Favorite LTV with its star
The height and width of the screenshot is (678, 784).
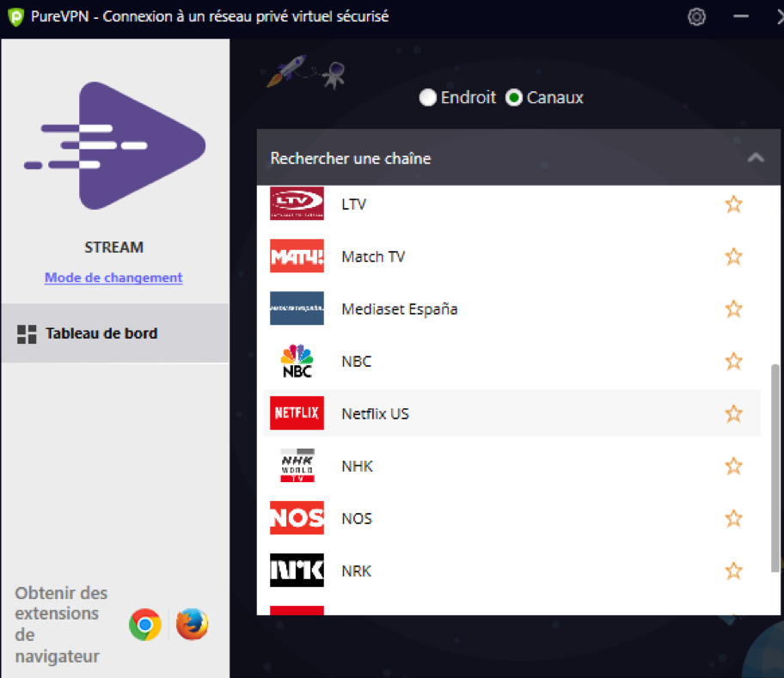tap(733, 204)
